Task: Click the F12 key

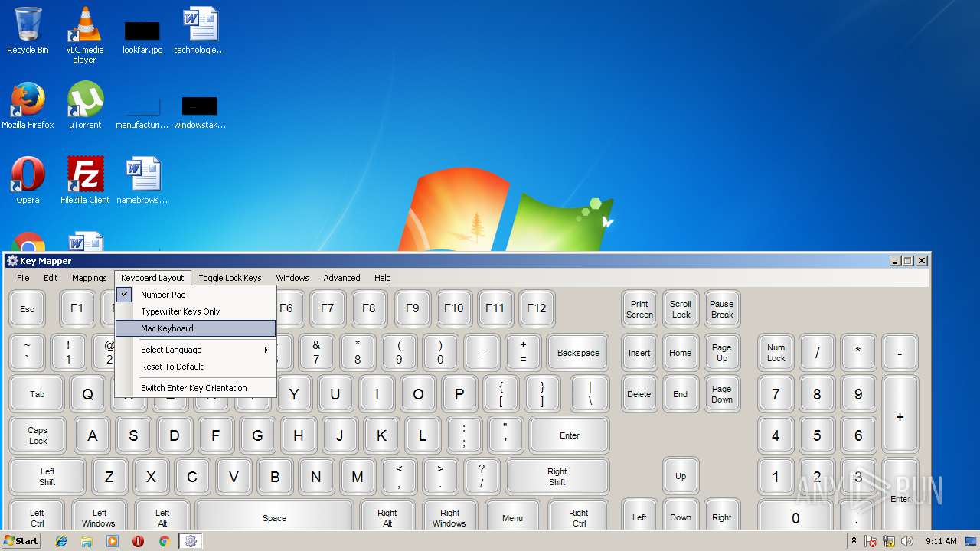Action: click(x=537, y=308)
